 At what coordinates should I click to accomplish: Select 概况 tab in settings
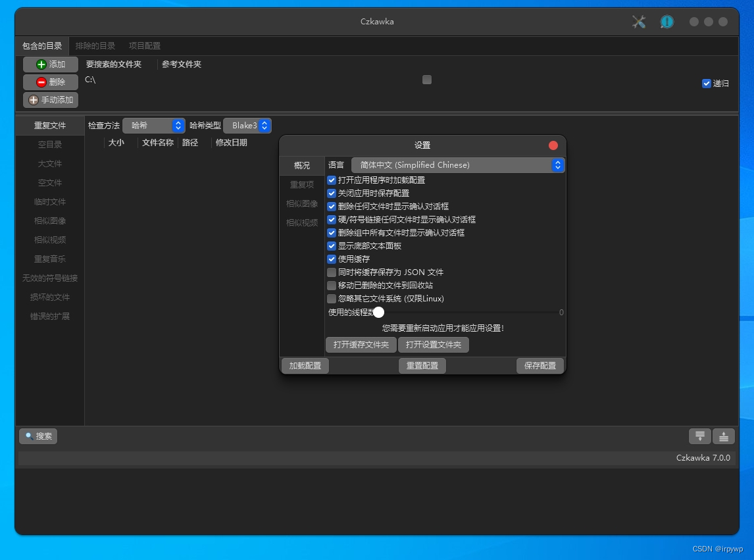point(302,165)
